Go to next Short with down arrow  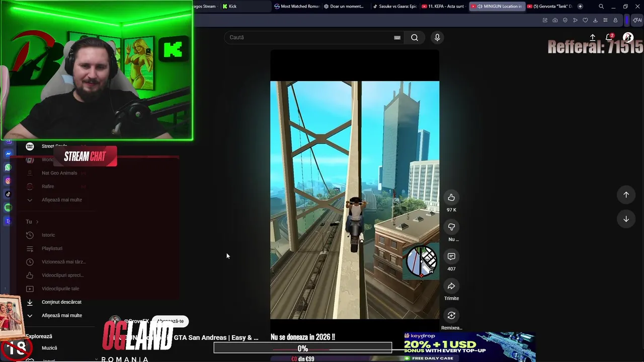[x=626, y=219]
